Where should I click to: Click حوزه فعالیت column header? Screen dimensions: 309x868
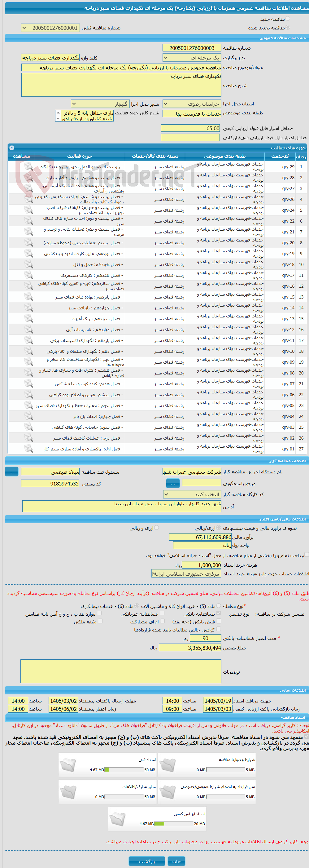(x=80, y=156)
